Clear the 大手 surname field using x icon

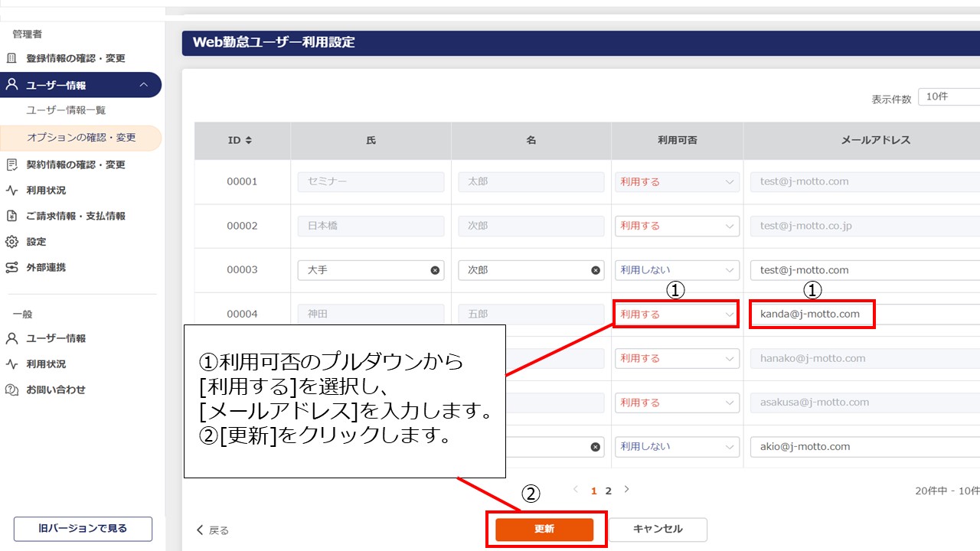[435, 270]
